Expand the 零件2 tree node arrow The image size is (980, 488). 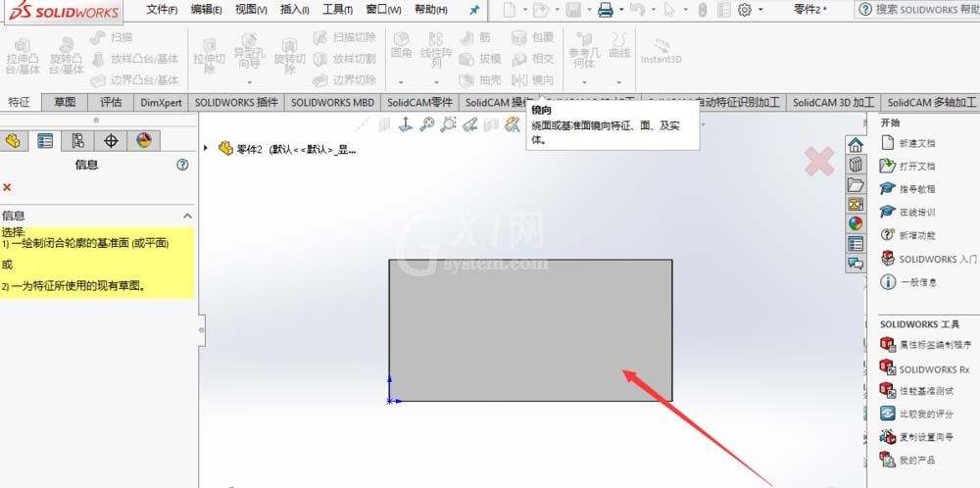[x=206, y=148]
